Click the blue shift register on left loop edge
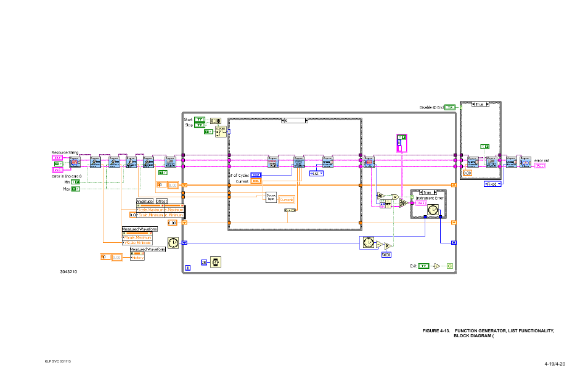 click(184, 243)
